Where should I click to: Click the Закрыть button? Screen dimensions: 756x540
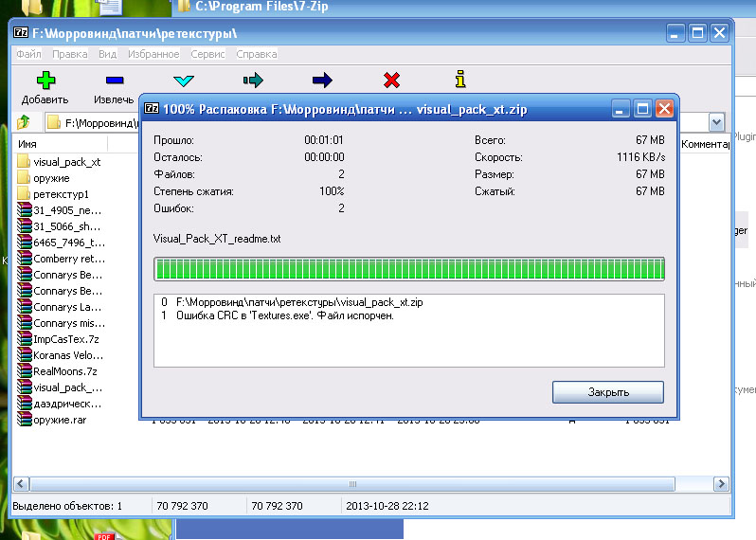(608, 392)
